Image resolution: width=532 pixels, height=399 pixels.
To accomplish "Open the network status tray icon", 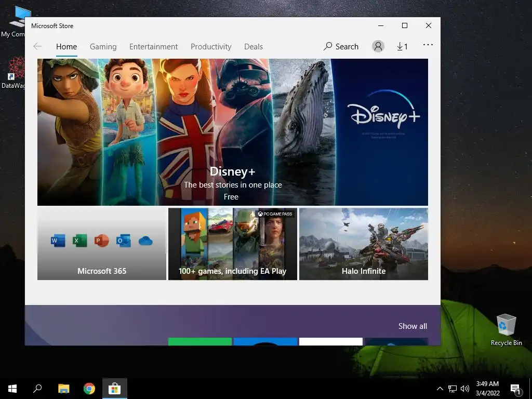I will [x=453, y=389].
